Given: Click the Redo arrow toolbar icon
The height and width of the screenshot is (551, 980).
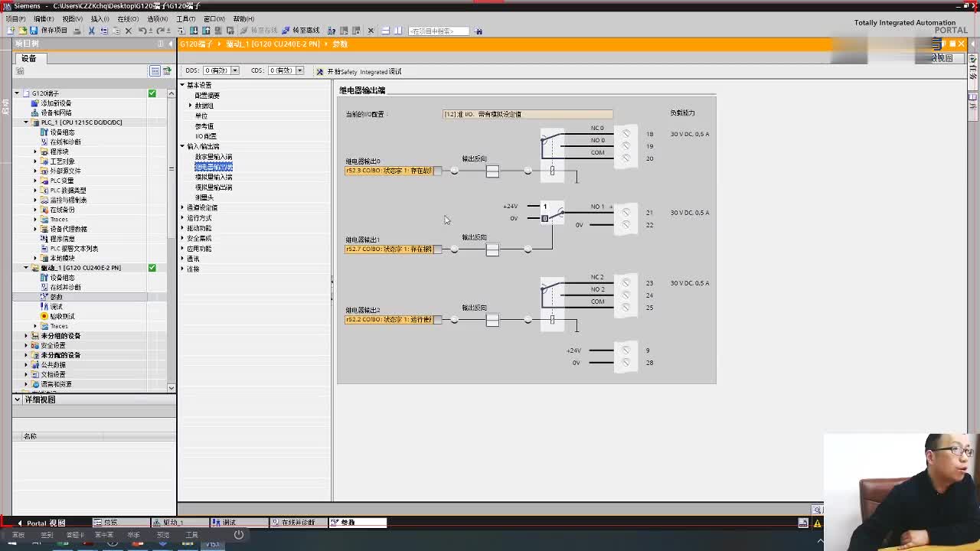Looking at the screenshot, I should tap(161, 31).
